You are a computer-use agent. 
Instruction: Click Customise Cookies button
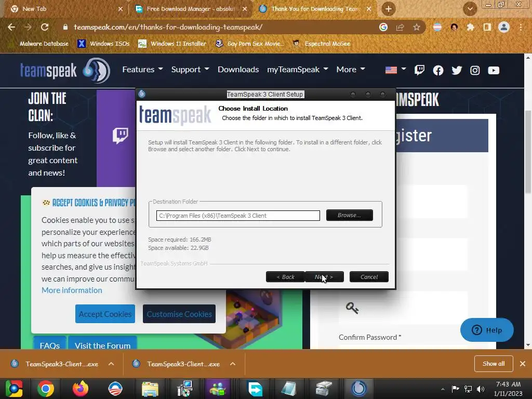179,314
